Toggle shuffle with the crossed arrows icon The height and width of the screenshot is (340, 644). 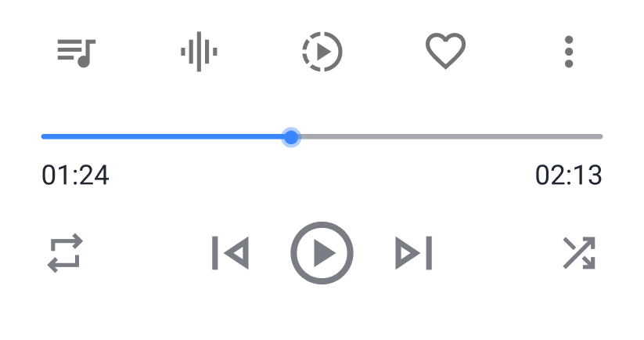point(579,253)
